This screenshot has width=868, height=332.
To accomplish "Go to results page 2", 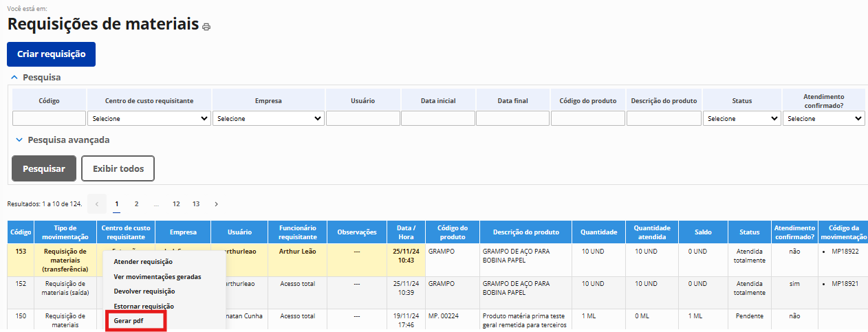I will click(137, 204).
